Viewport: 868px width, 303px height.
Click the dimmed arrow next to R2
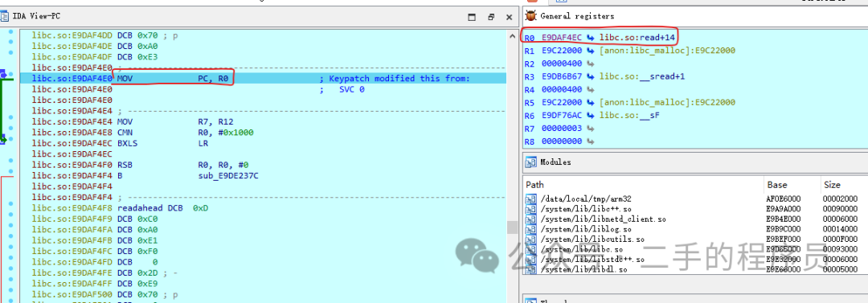tap(591, 63)
